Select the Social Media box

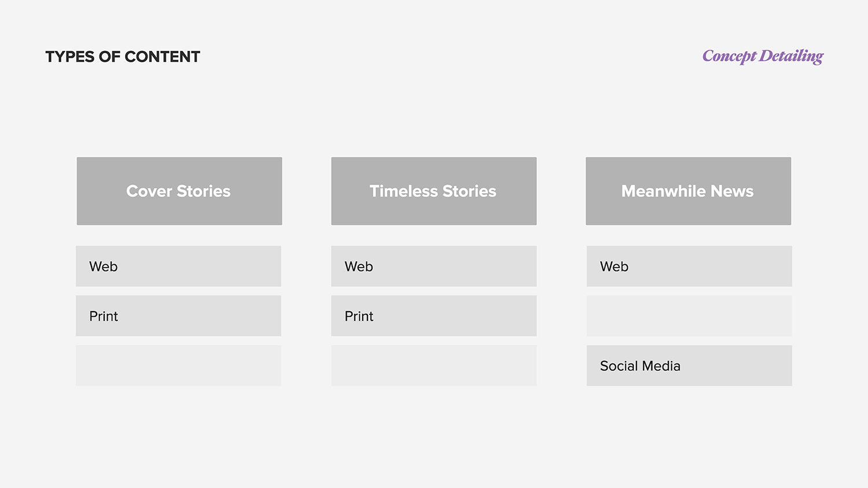(x=689, y=366)
